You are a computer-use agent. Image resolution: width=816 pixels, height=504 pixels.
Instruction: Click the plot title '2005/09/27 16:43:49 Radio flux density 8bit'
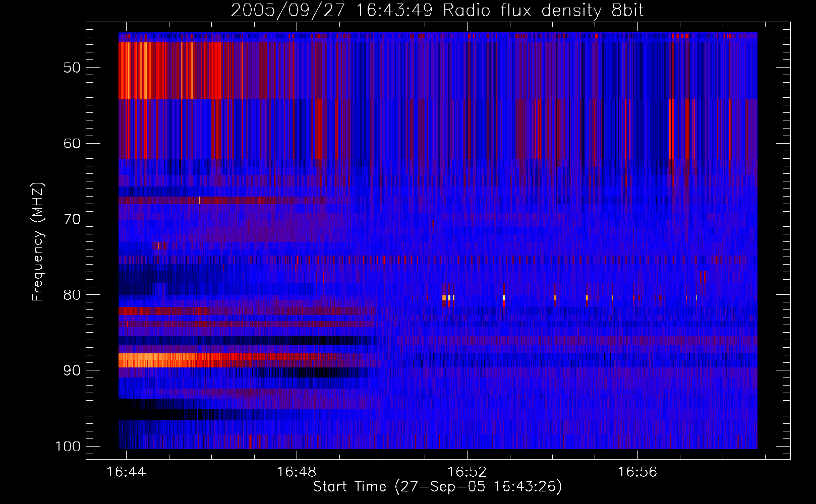point(437,10)
